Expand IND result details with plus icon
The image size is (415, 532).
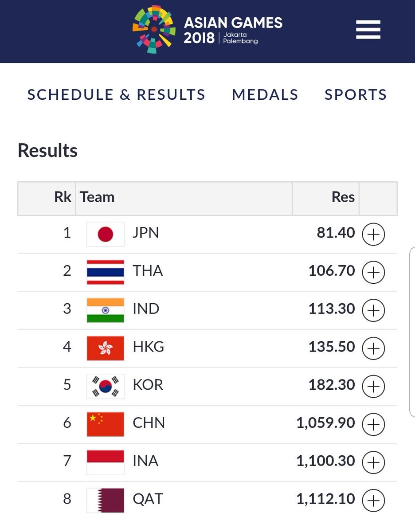[x=373, y=311]
